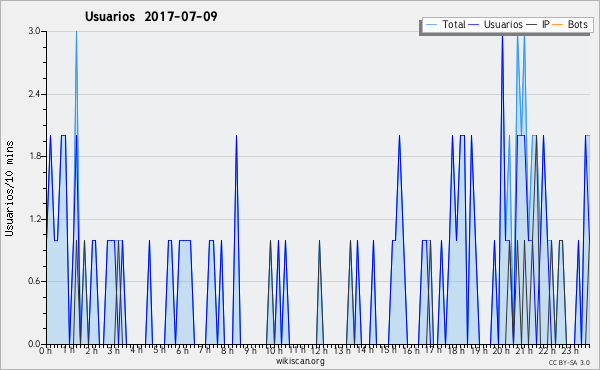The image size is (600, 370).
Task: Click the '3 h' x-axis label
Action: [114, 351]
